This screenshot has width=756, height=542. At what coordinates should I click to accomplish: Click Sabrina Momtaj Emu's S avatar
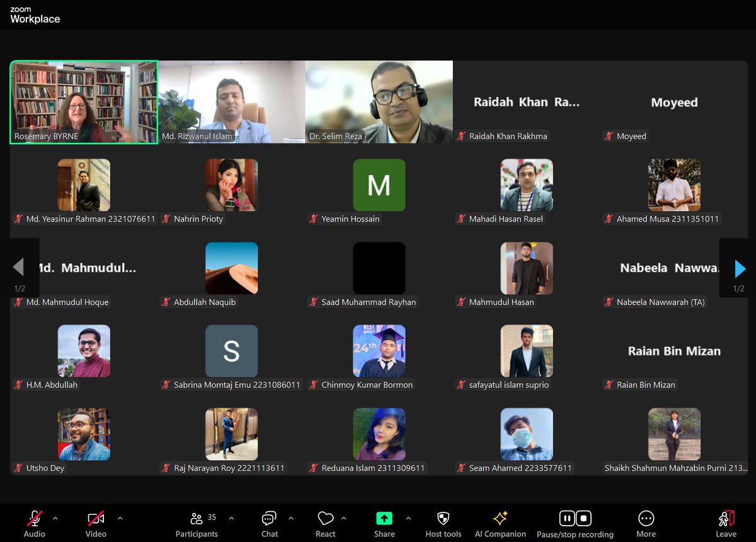(231, 351)
